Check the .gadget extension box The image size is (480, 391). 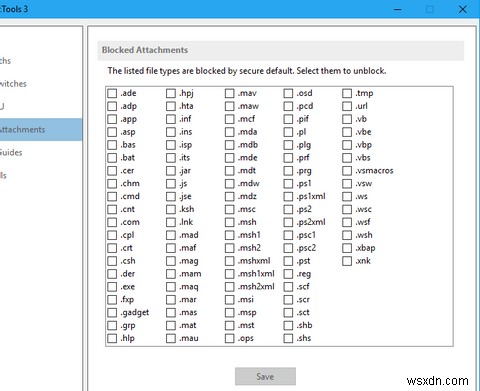(x=112, y=312)
